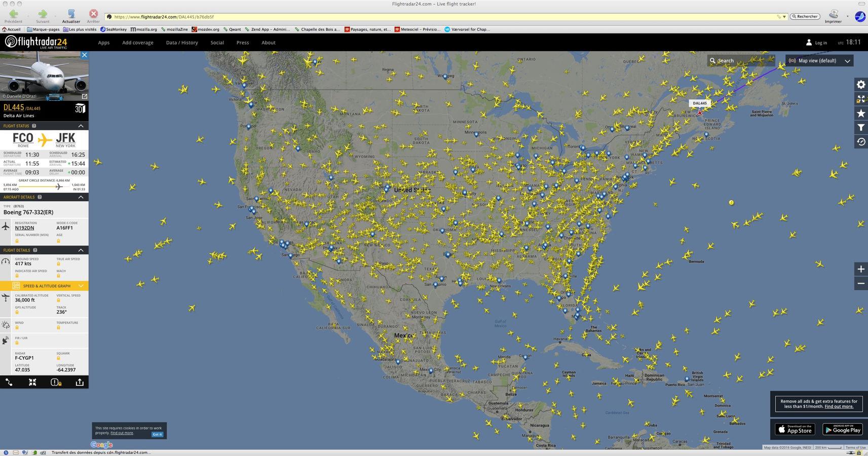This screenshot has height=456, width=868.
Task: Click the flight alert icon with lock
Action: coord(56,383)
